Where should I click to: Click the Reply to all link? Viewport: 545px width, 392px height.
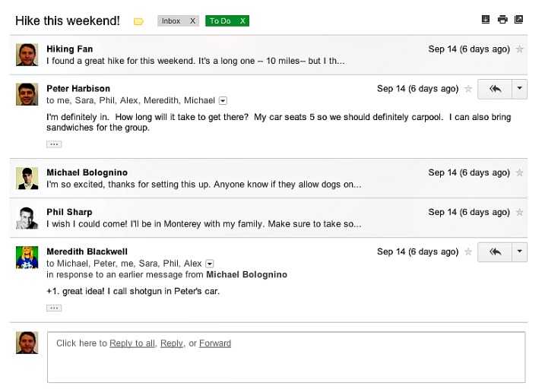point(132,343)
